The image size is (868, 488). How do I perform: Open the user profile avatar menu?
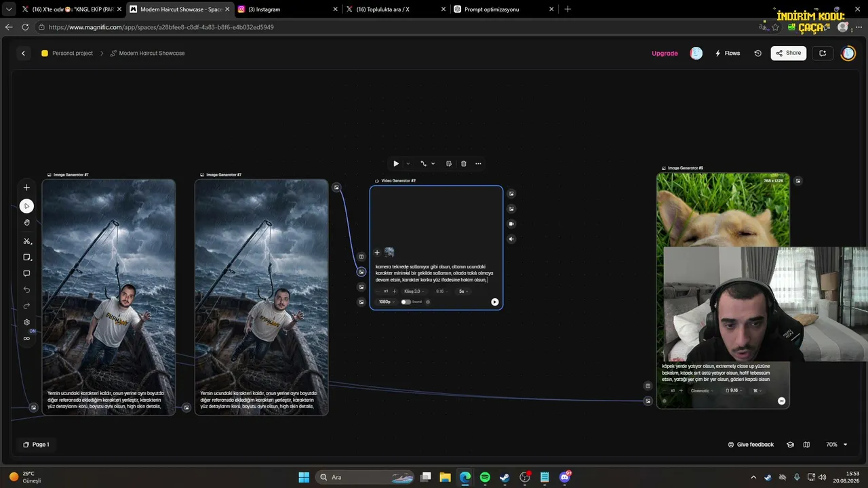pyautogui.click(x=848, y=54)
